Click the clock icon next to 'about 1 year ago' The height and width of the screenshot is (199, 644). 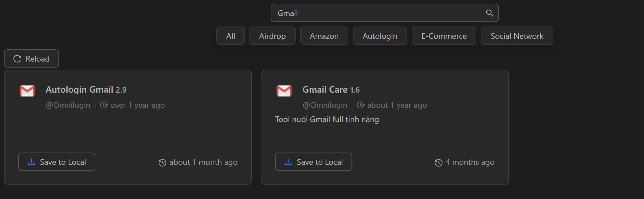361,105
